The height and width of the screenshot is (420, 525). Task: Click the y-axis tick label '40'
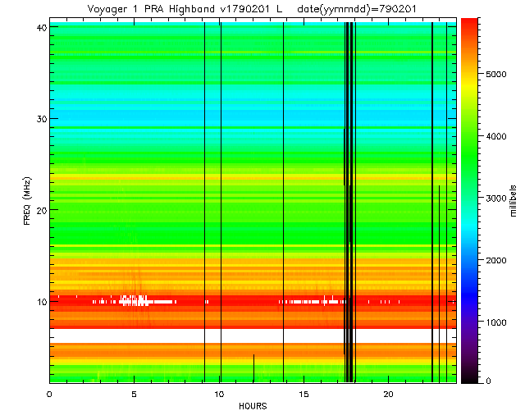click(x=41, y=28)
